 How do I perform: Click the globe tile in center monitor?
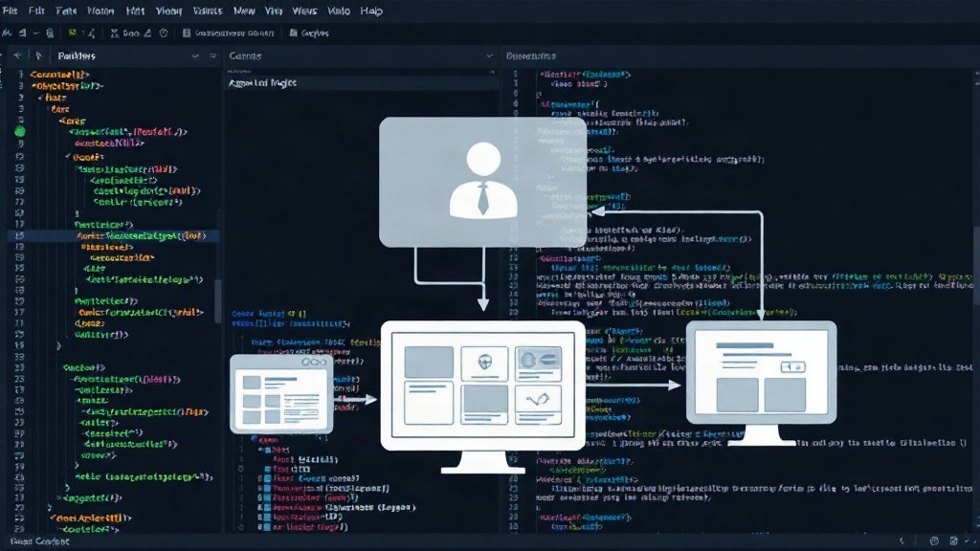(x=484, y=363)
